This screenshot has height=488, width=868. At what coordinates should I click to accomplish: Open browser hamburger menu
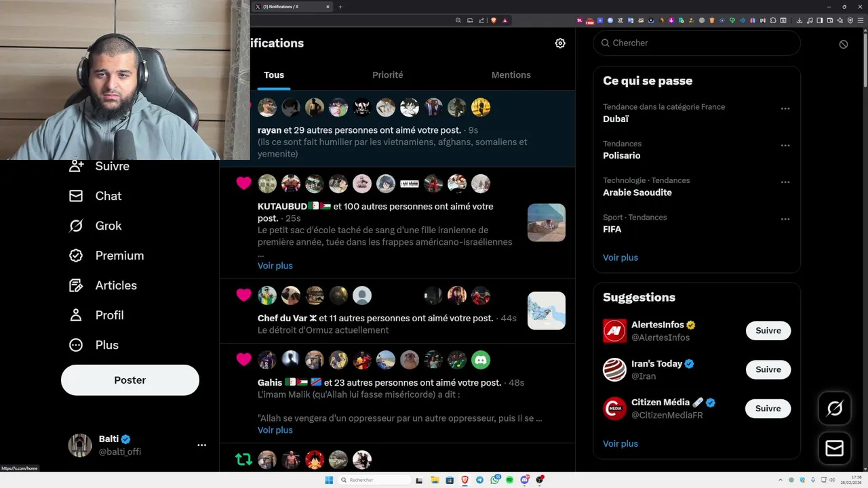(860, 20)
